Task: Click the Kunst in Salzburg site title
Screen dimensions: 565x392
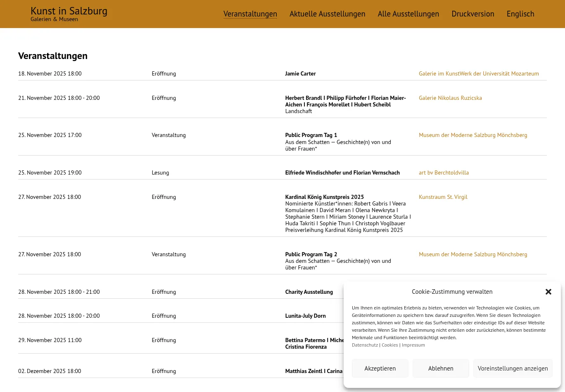Action: pyautogui.click(x=69, y=11)
